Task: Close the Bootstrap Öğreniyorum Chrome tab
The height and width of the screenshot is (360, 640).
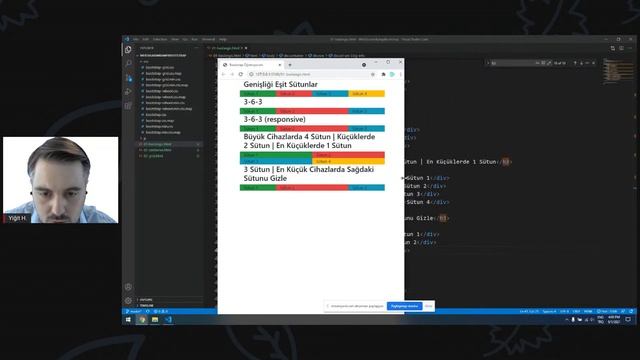Action: click(x=280, y=65)
